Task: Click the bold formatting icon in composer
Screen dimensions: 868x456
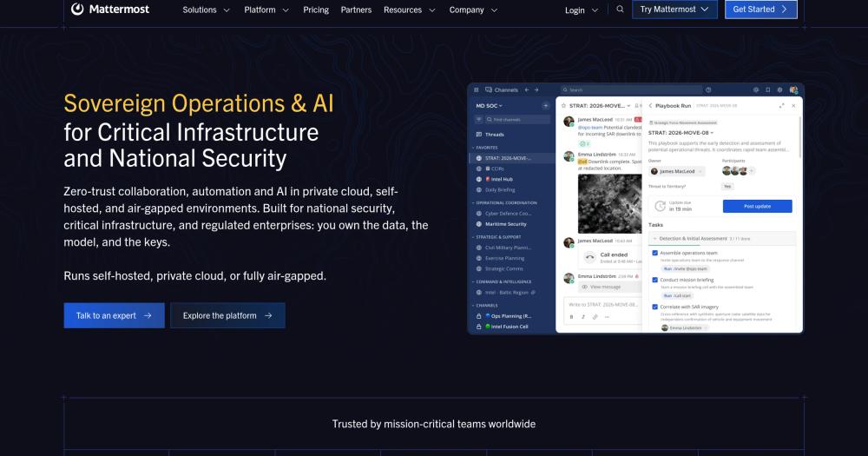Action: pyautogui.click(x=571, y=317)
